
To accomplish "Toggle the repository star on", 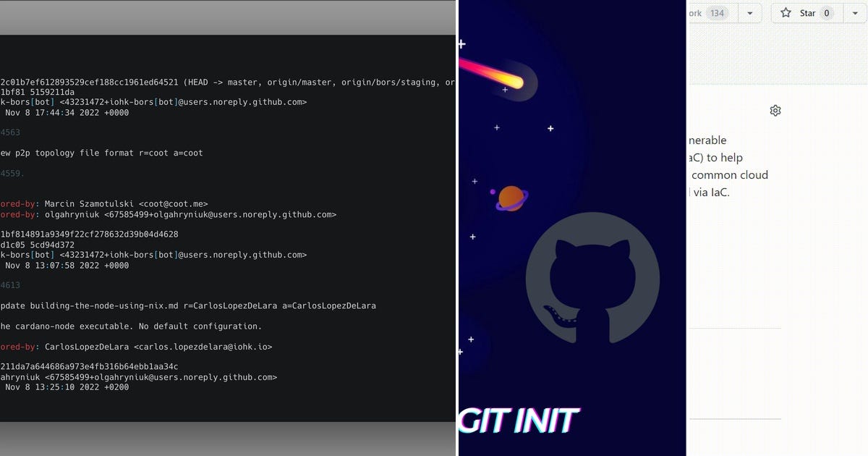I will (807, 12).
